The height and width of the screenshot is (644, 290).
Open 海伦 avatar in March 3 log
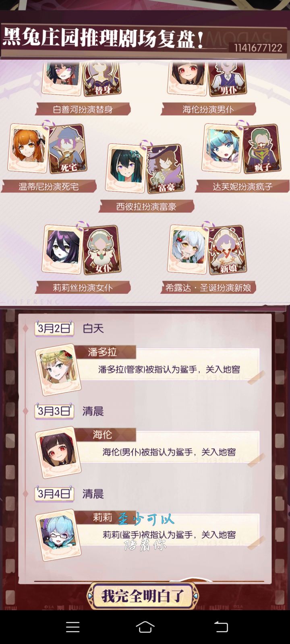click(x=58, y=452)
